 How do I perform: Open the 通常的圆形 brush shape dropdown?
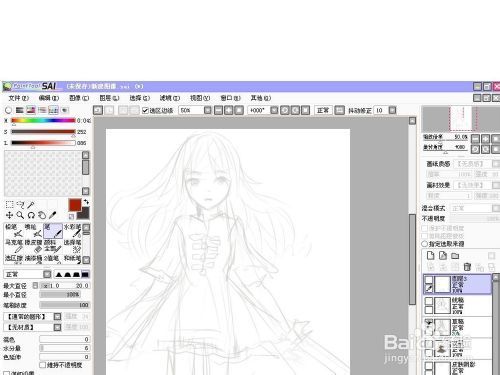click(57, 316)
